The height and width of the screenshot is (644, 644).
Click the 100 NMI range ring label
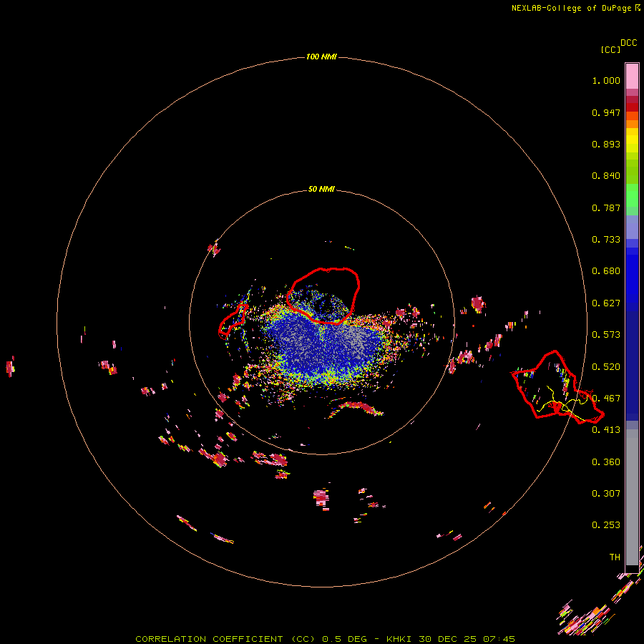[321, 57]
